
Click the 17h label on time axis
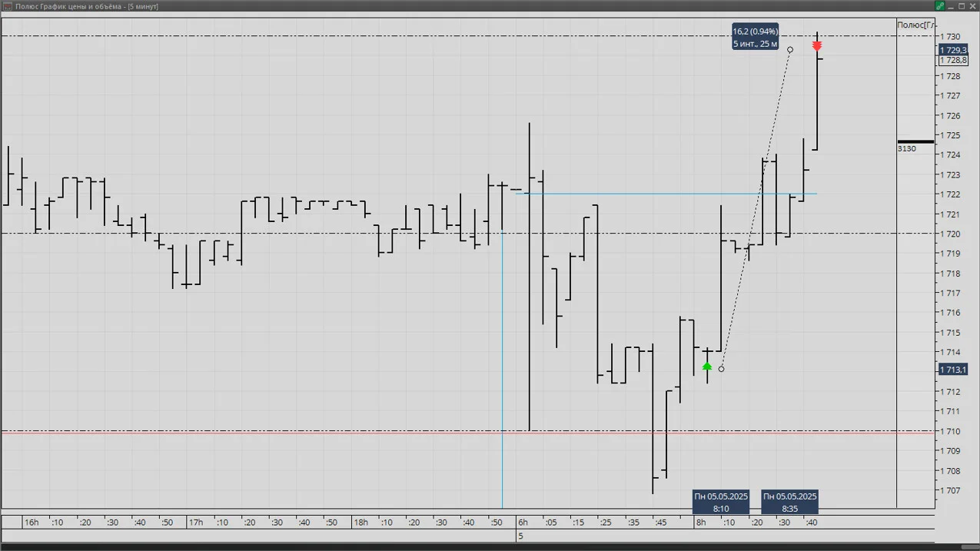click(196, 523)
